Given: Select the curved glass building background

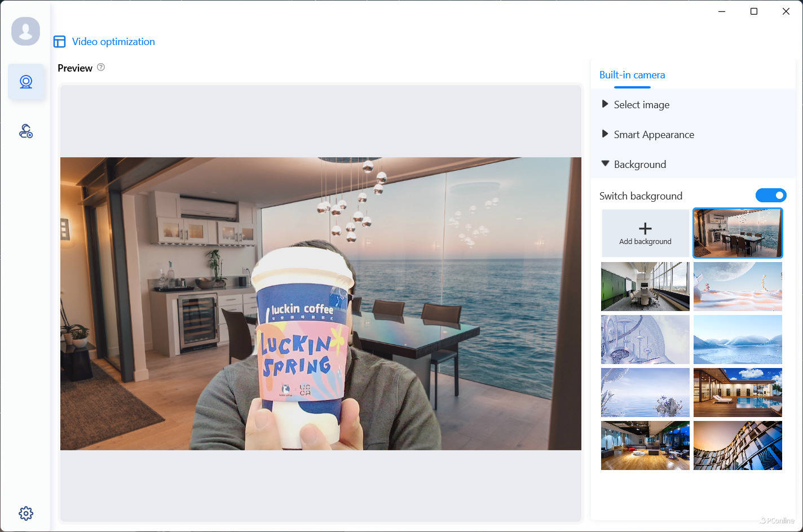Looking at the screenshot, I should coord(738,445).
